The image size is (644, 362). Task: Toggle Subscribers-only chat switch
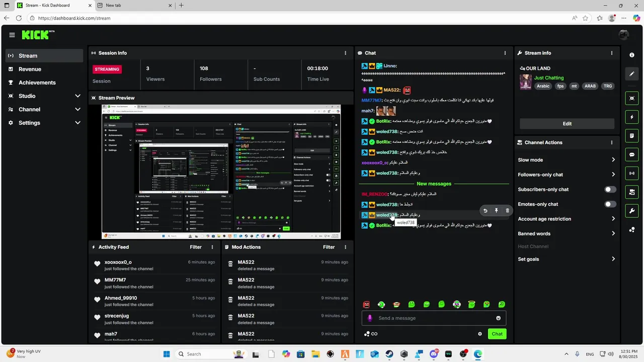[x=610, y=190]
